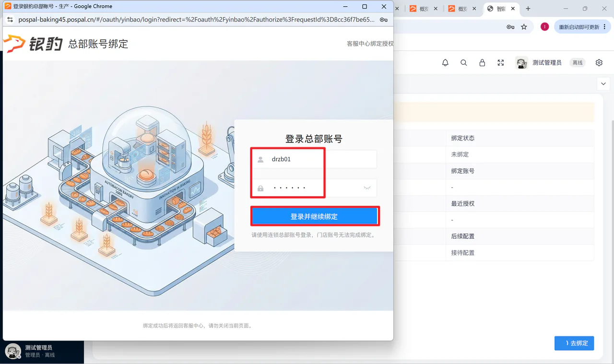Click the 离线 status badge
Screen dimensions: 614x364
(578, 63)
